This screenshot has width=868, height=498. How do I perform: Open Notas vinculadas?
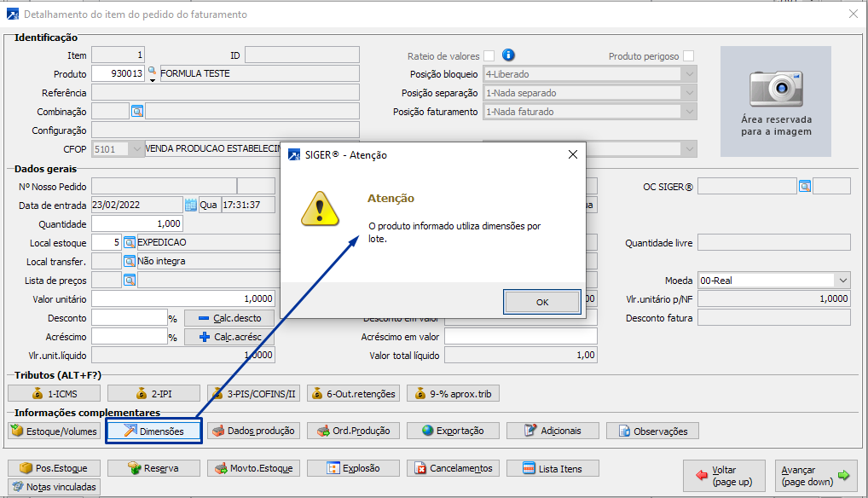55,487
